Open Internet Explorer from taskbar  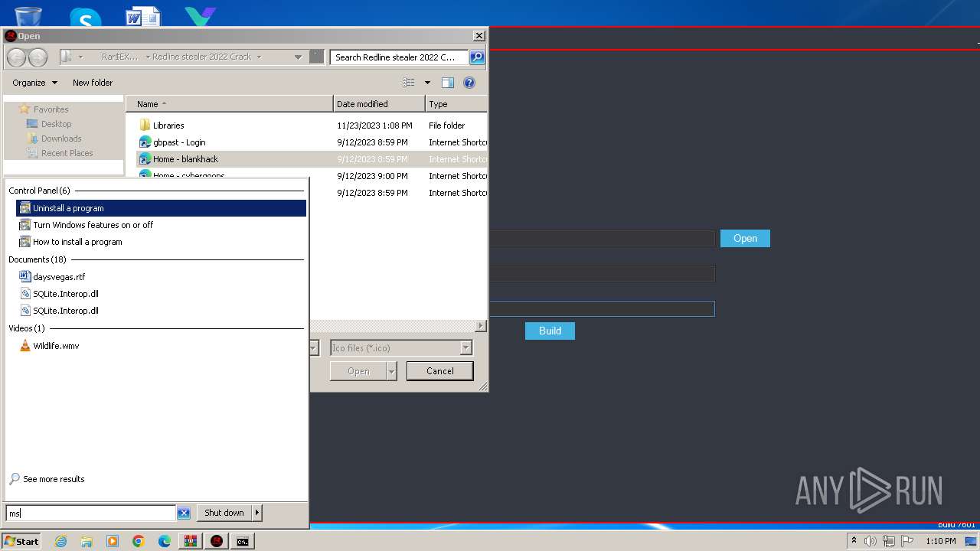click(60, 541)
